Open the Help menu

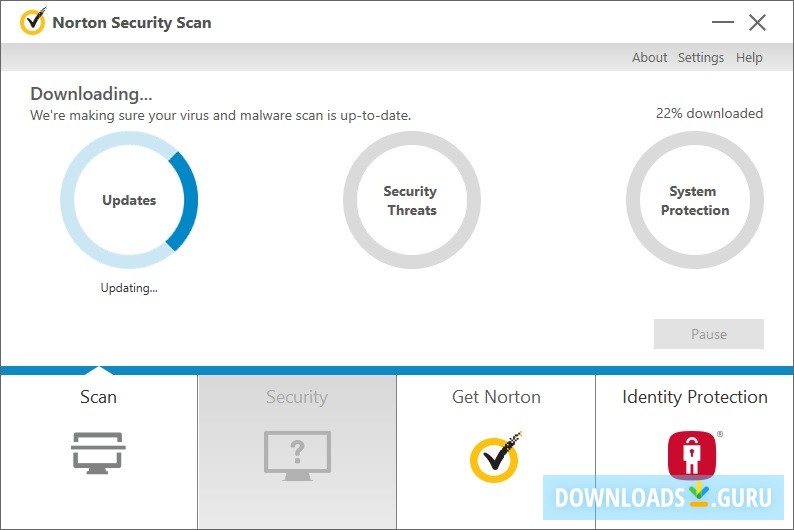(749, 58)
